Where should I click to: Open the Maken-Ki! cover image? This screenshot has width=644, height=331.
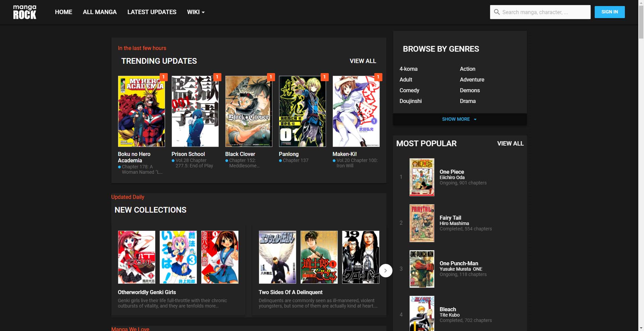tap(356, 111)
